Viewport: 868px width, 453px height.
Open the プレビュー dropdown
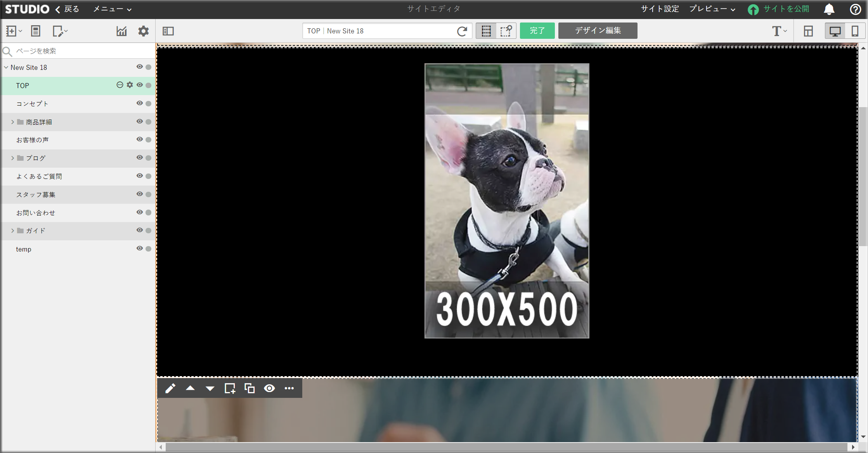coord(712,9)
